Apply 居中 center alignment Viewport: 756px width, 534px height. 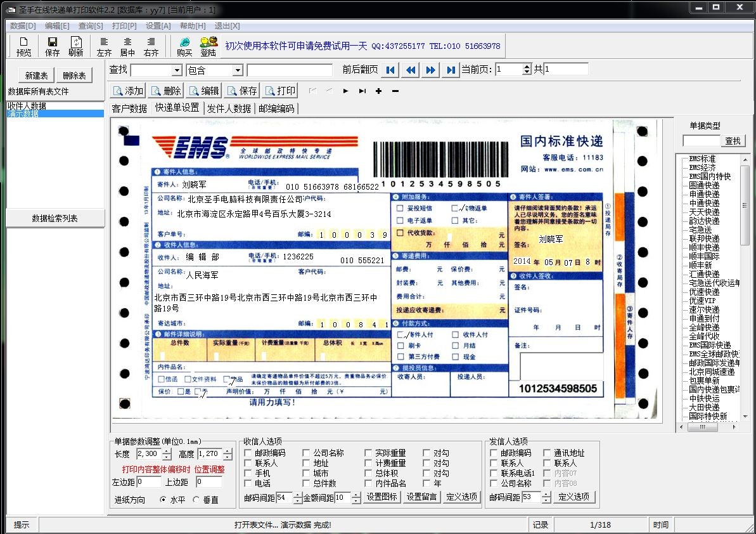127,46
